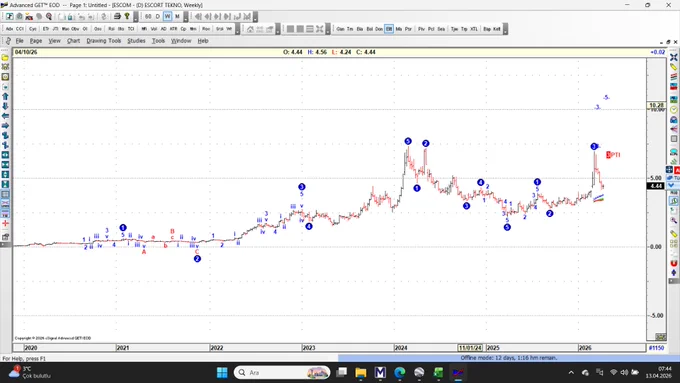Open the Help menu
Viewport: 680px width, 383px height.
[203, 41]
